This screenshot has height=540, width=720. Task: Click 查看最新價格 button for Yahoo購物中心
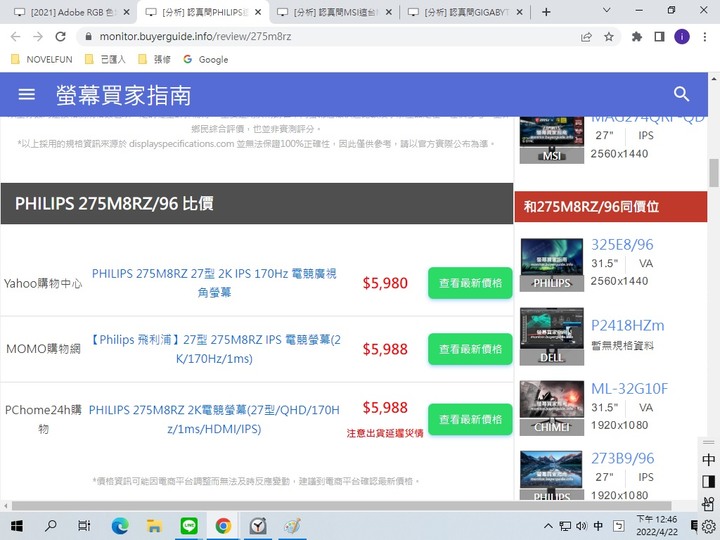470,283
